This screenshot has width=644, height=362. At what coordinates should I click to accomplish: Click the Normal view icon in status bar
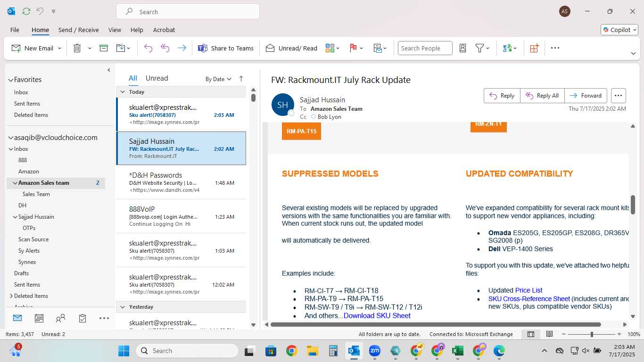531,334
